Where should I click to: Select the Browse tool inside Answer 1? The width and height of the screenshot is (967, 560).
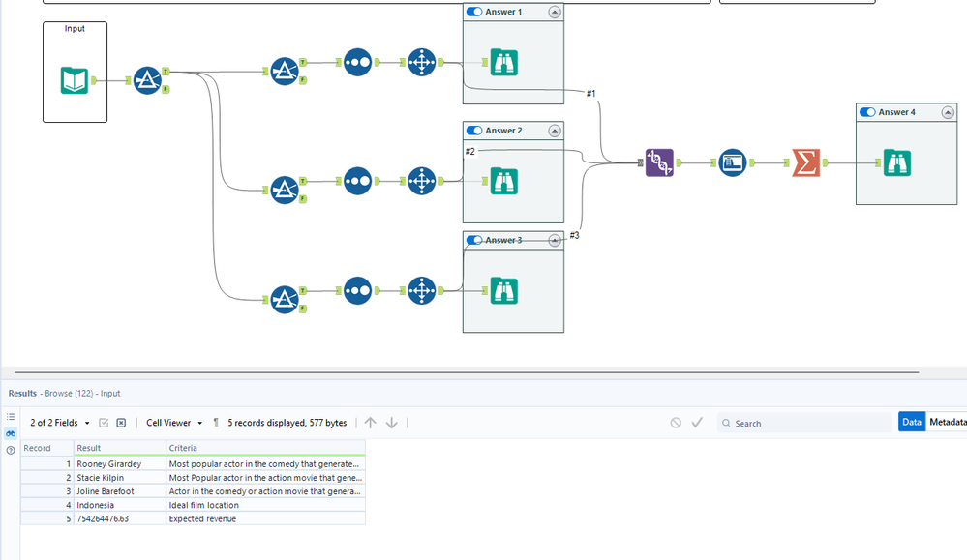504,62
